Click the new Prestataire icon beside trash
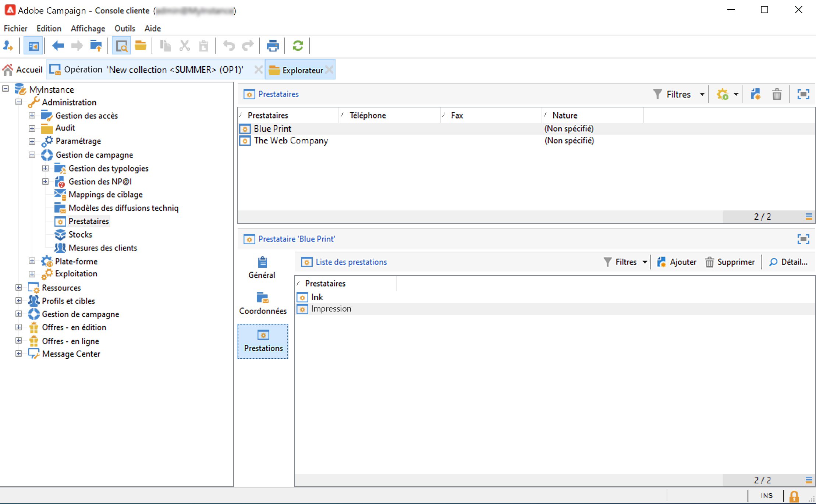 click(x=756, y=95)
